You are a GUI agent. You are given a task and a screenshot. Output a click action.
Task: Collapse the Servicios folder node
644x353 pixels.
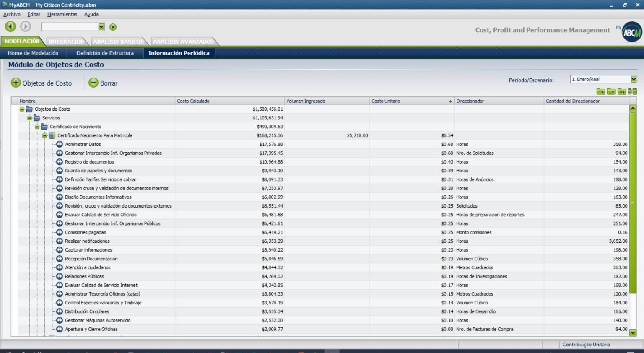tap(29, 118)
